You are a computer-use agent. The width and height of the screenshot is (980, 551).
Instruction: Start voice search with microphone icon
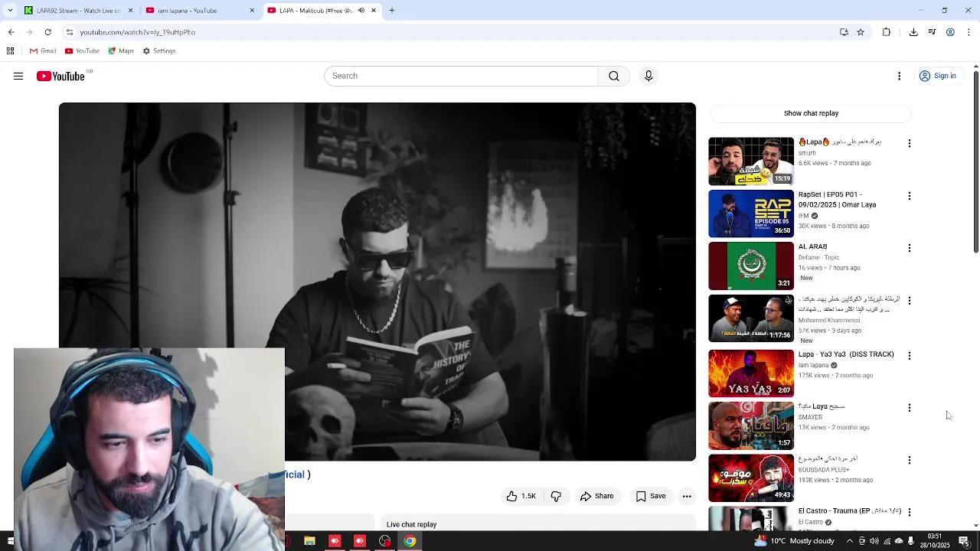pos(648,76)
